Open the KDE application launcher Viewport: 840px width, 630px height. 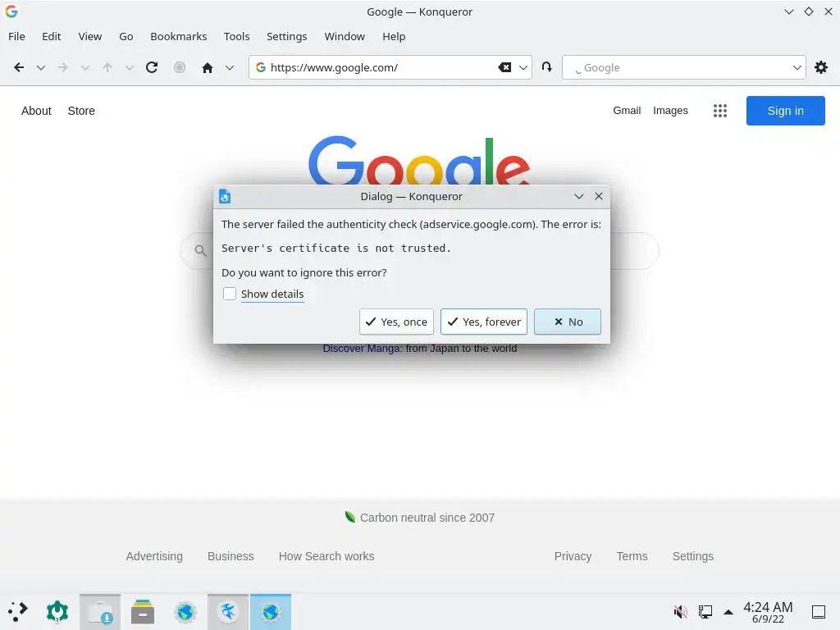[x=18, y=611]
